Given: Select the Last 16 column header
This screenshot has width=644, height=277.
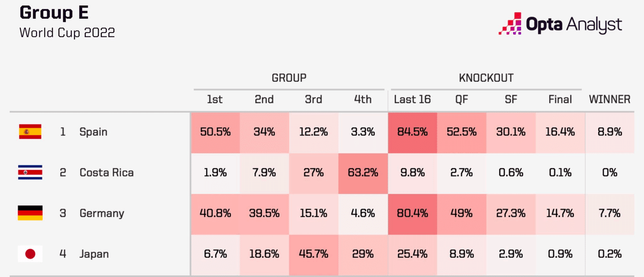Looking at the screenshot, I should point(412,99).
